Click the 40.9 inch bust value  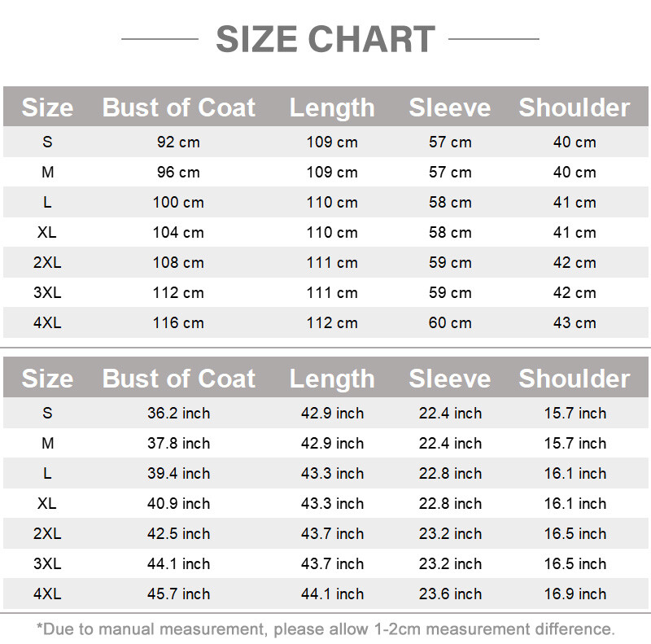tap(178, 504)
